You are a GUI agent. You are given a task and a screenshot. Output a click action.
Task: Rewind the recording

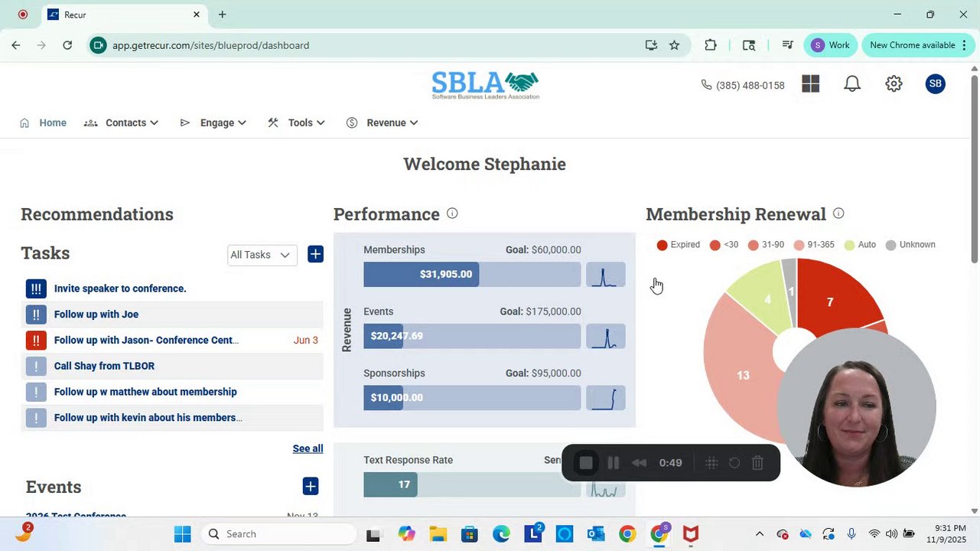(x=639, y=463)
